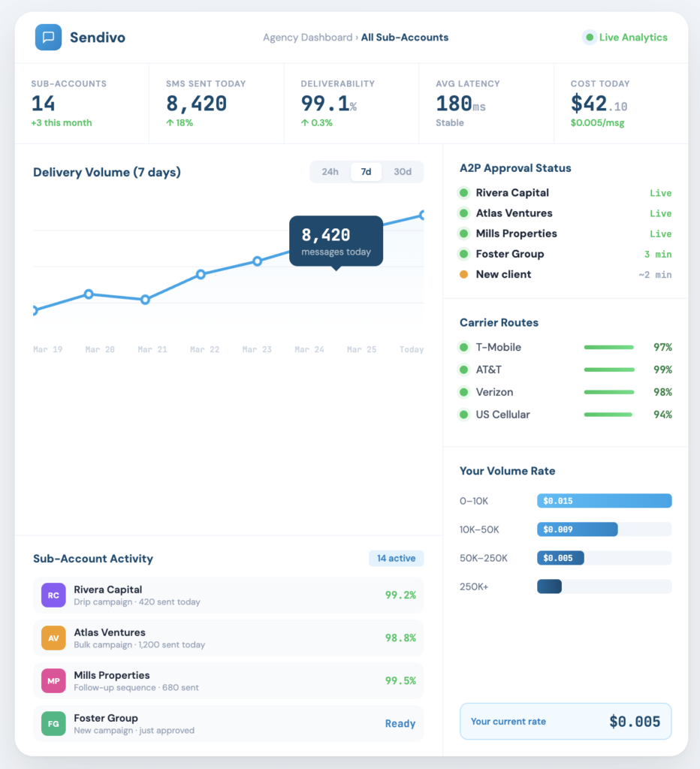Click the Verizon carrier route bar

608,392
